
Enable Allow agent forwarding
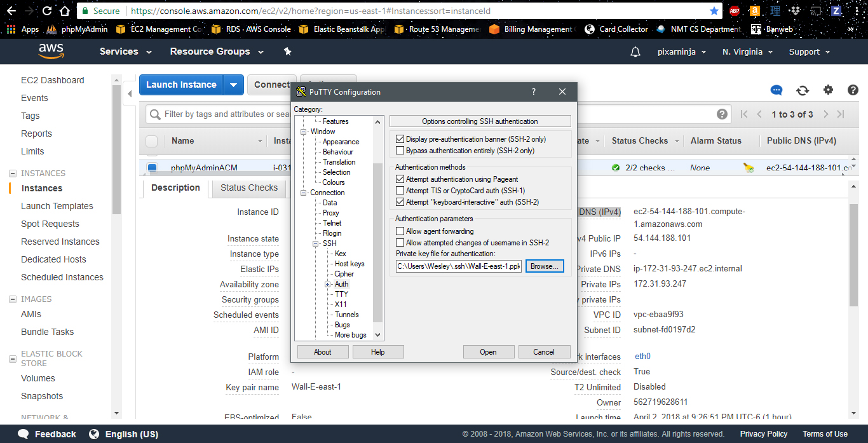point(400,231)
